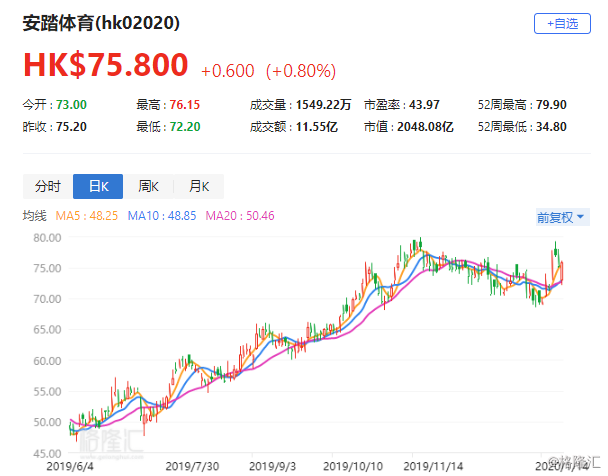Select the 日K chart tab
The width and height of the screenshot is (608, 476).
(x=98, y=186)
